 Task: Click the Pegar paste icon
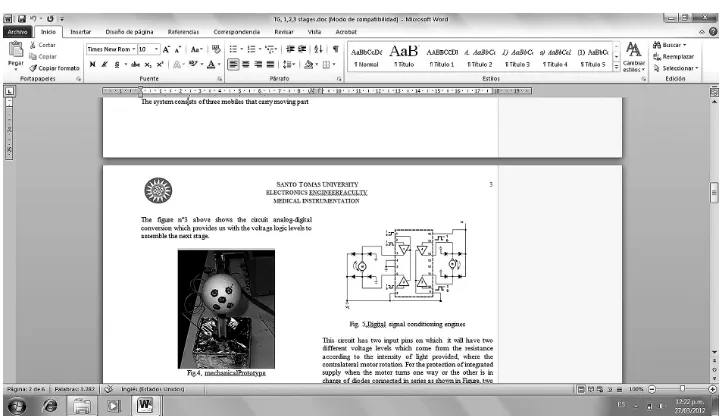pyautogui.click(x=16, y=50)
